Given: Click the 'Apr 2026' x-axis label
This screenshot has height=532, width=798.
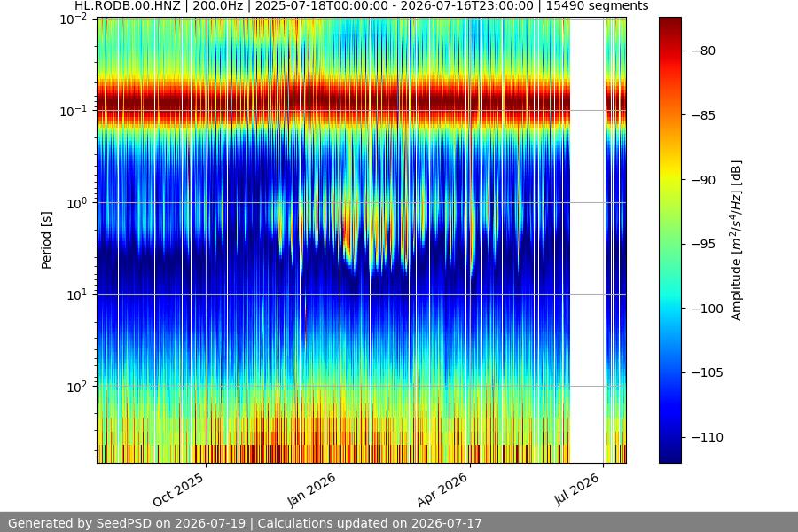Looking at the screenshot, I should click(442, 489).
